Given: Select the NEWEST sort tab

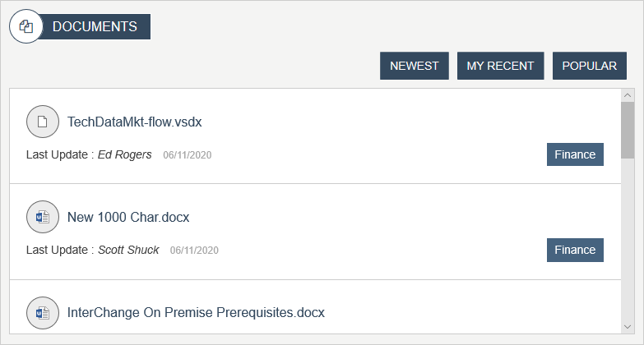Looking at the screenshot, I should pos(414,66).
